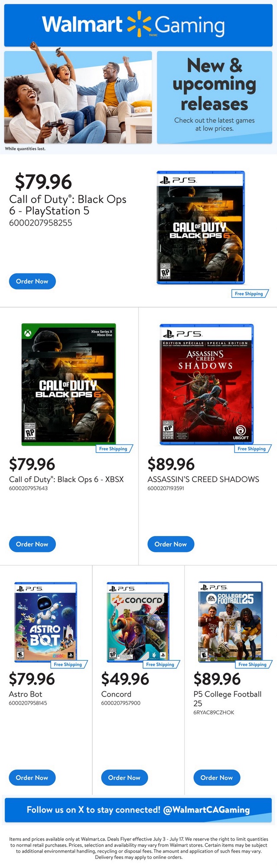277x868 pixels.
Task: Click the Free Shipping tag under PS5 Black Ops
Action: coord(249,294)
